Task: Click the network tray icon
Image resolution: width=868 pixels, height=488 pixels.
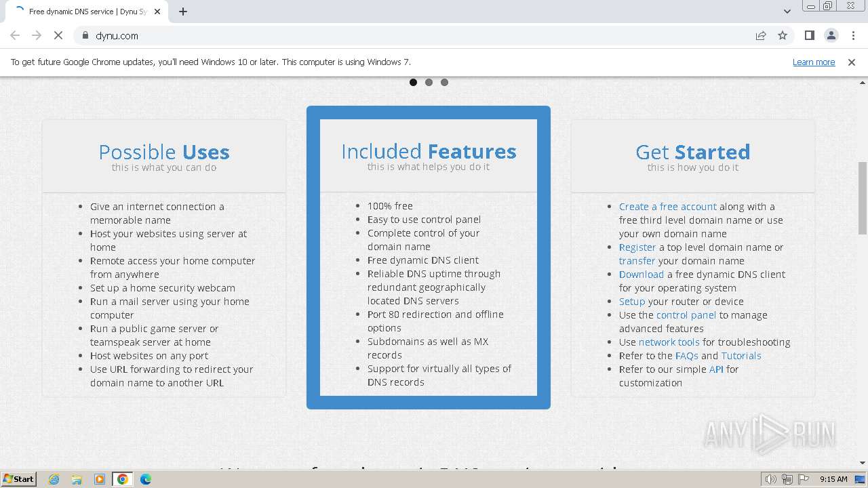Action: tap(788, 479)
